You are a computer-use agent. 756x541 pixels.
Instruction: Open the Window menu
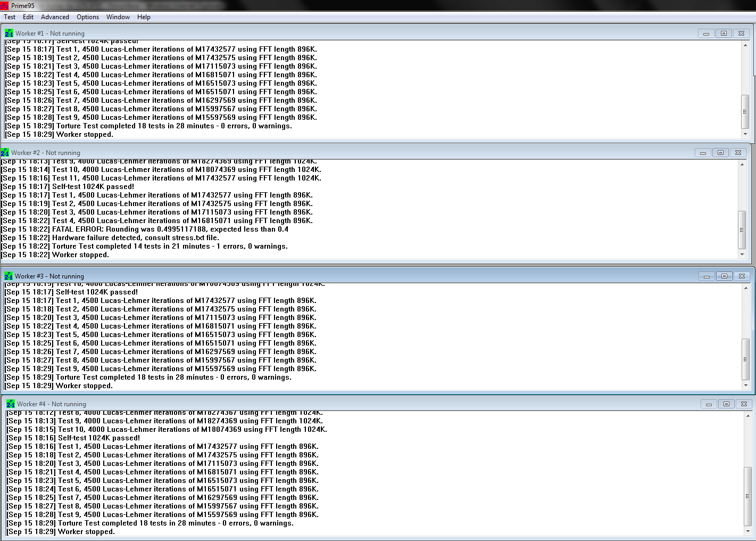tap(118, 17)
